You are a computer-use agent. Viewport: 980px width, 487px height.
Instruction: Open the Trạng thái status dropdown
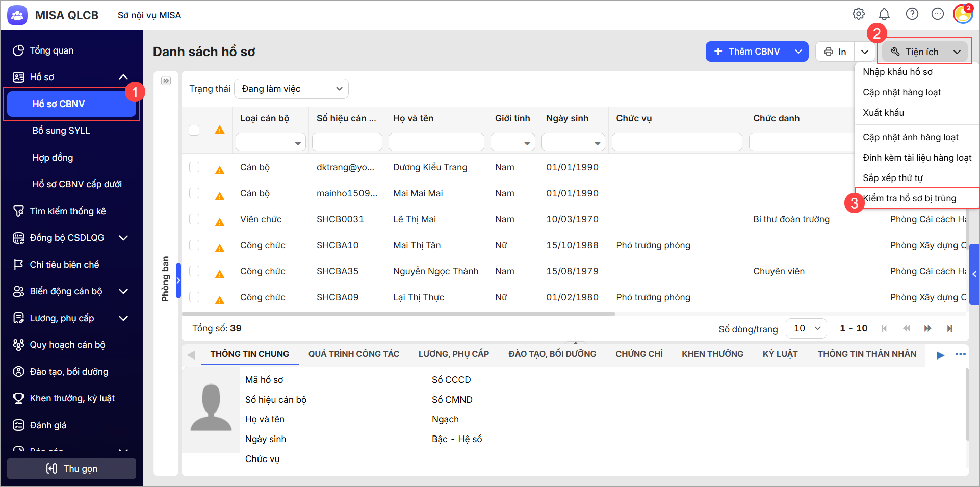291,89
